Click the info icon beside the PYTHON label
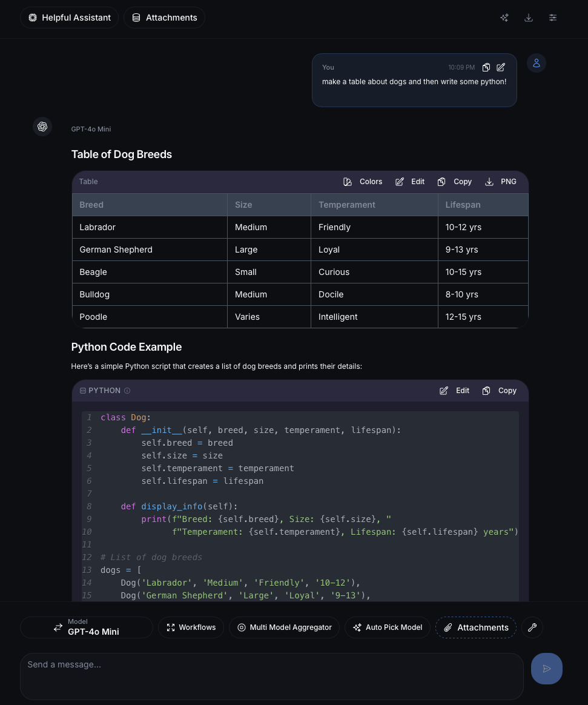 tap(127, 391)
